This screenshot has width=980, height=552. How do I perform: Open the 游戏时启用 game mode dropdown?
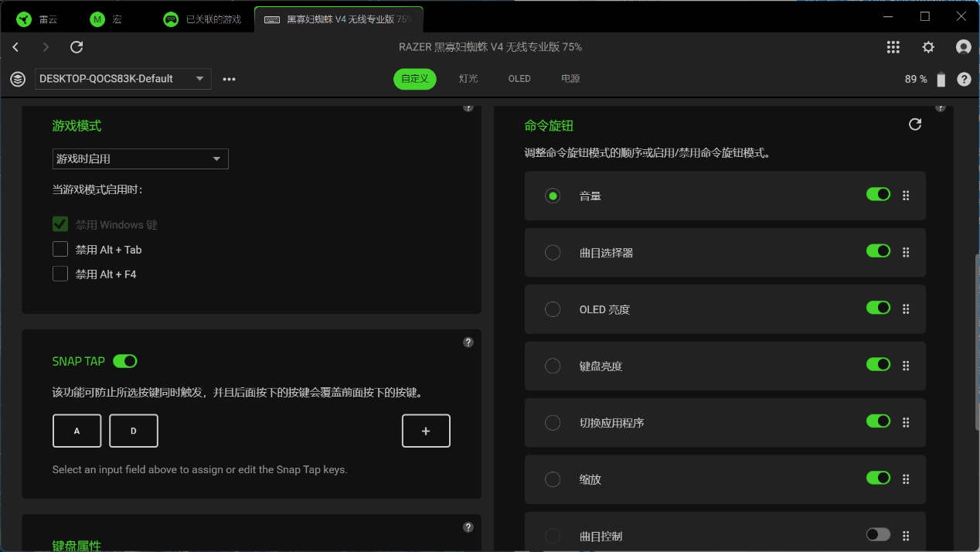[140, 158]
